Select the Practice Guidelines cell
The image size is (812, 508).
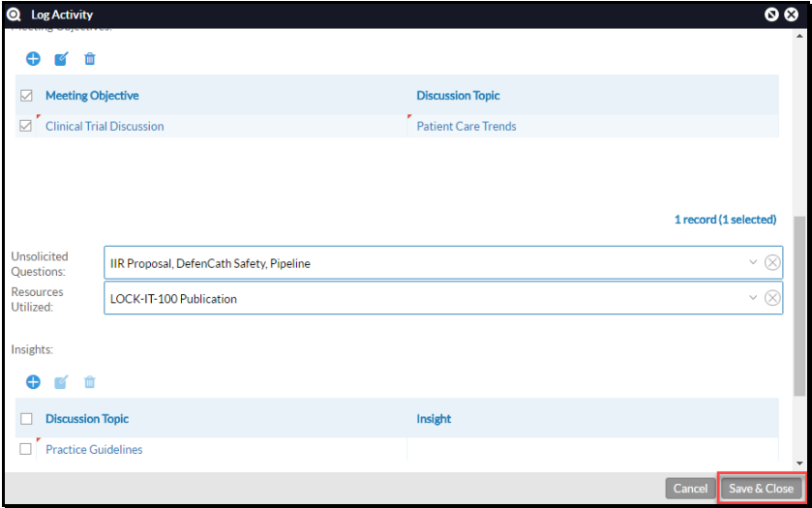point(222,449)
